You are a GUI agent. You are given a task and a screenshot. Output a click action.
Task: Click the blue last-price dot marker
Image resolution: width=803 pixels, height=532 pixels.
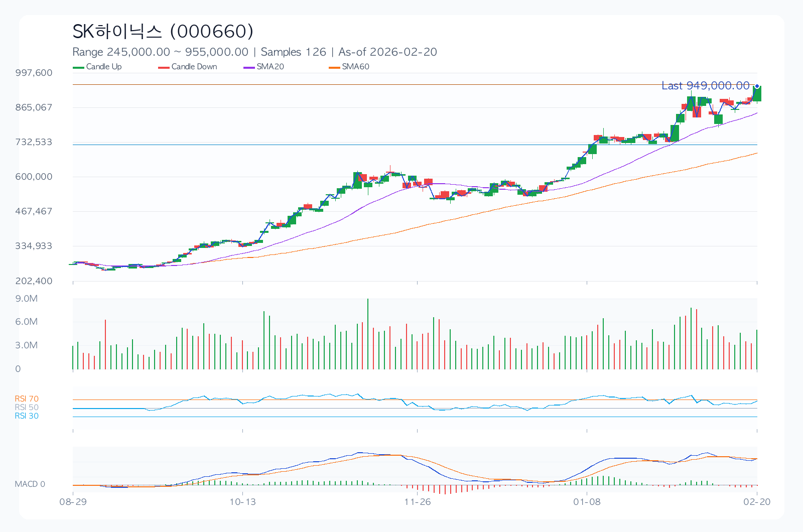(757, 86)
